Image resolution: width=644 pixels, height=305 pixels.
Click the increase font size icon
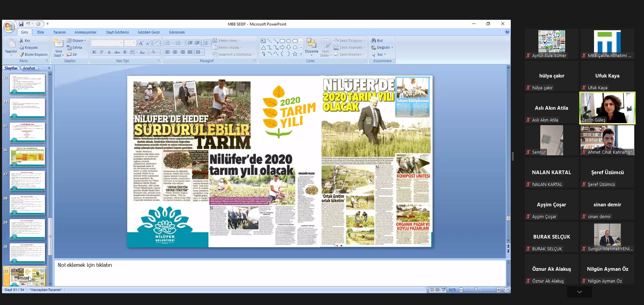[141, 43]
